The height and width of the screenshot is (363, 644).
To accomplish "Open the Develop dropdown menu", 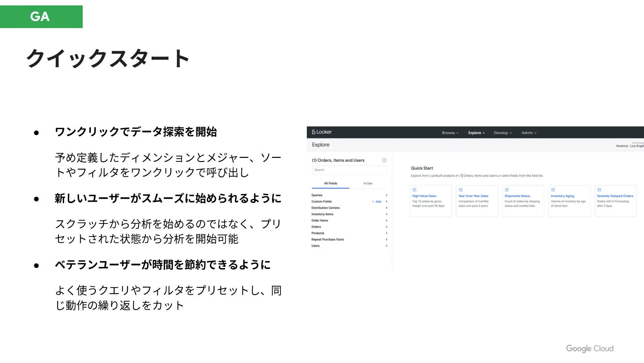I will point(503,133).
